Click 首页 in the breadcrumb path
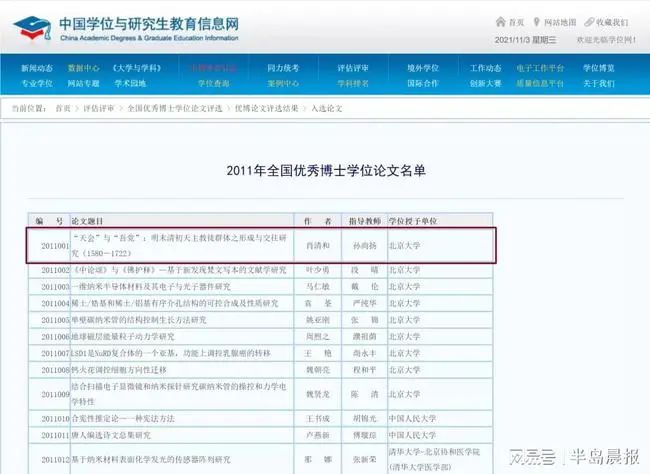Screen dimensions: 650x474 (63, 109)
